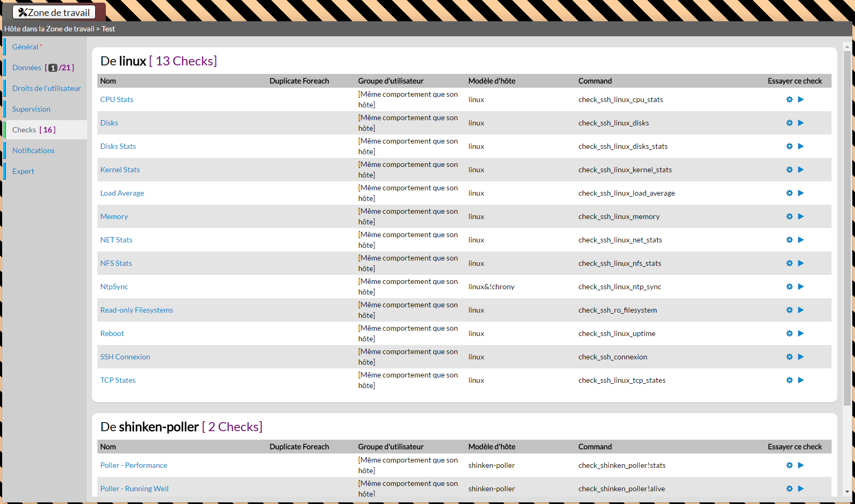Screen dimensions: 855x504
Task: Open the NFS Stats check link
Action: [116, 263]
